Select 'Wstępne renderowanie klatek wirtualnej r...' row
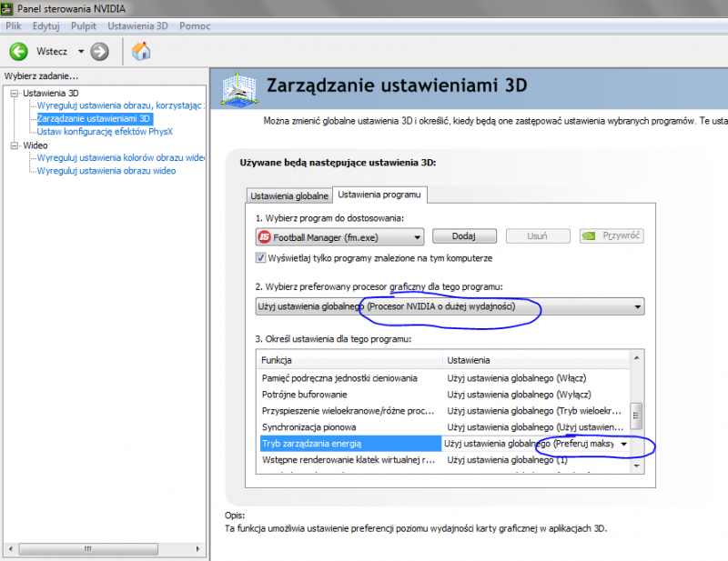Viewport: 728px width, 561px height. (443, 460)
